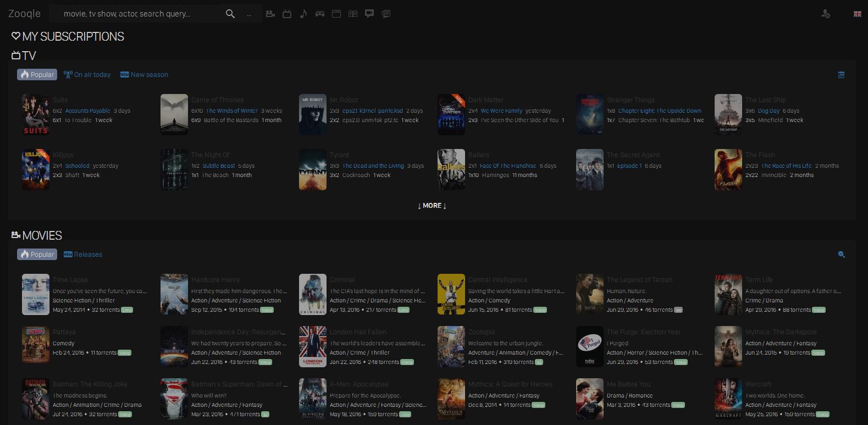This screenshot has height=425, width=868.
Task: Open Time Lapse movie poster
Action: [36, 295]
